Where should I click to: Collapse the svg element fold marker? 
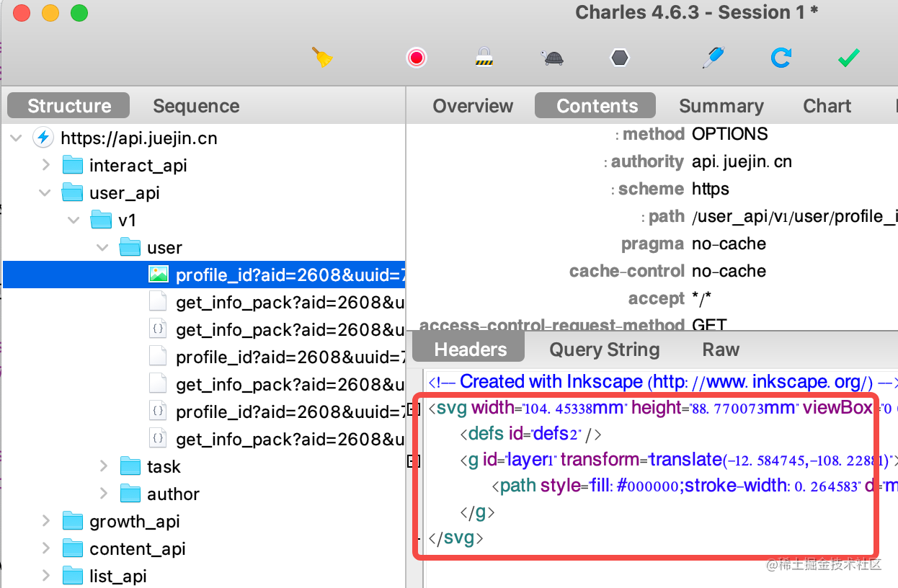coord(414,409)
